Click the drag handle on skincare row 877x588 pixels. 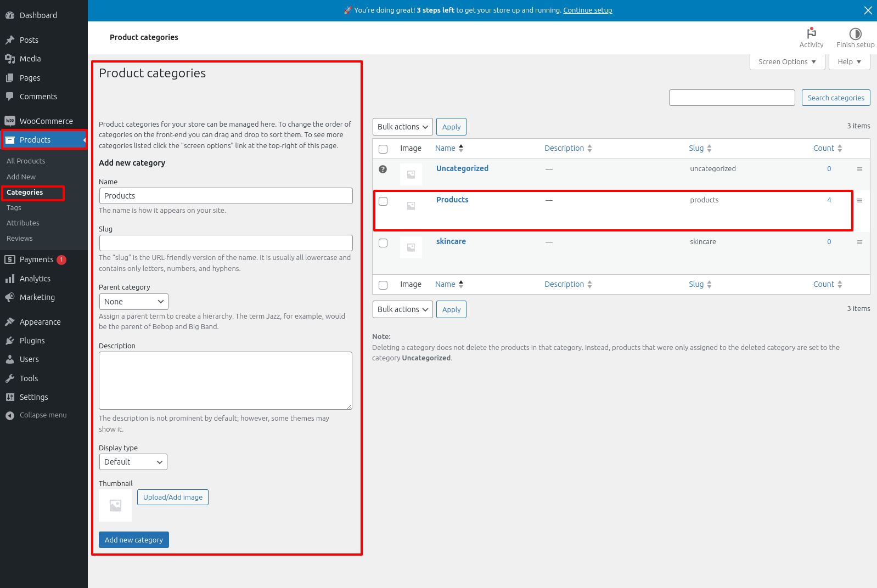point(859,242)
